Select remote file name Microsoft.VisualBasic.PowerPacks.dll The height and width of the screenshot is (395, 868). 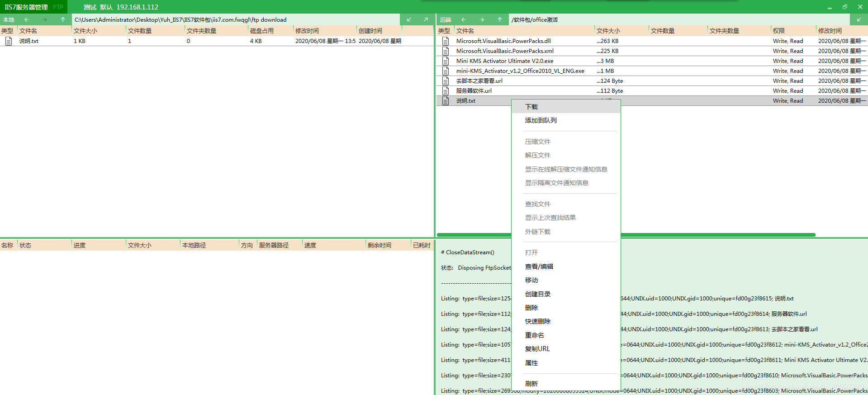click(503, 41)
